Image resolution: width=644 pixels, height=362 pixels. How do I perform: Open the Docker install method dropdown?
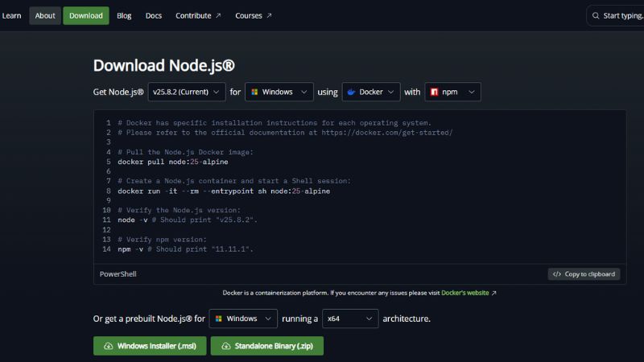371,92
